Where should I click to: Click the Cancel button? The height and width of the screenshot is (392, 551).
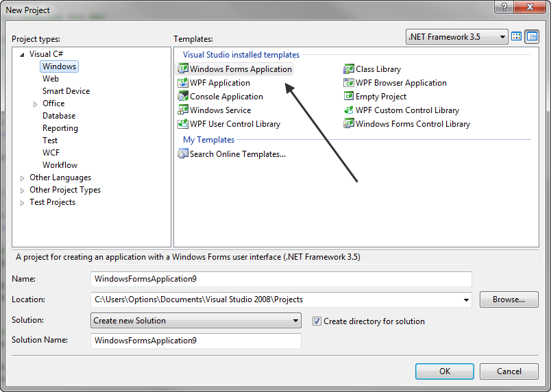(x=509, y=371)
